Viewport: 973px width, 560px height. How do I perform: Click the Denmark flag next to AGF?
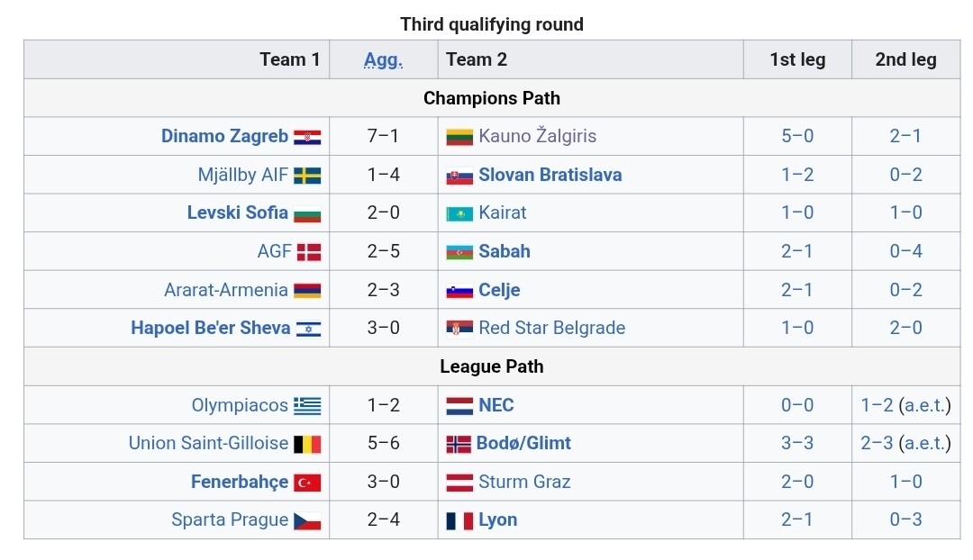(309, 252)
